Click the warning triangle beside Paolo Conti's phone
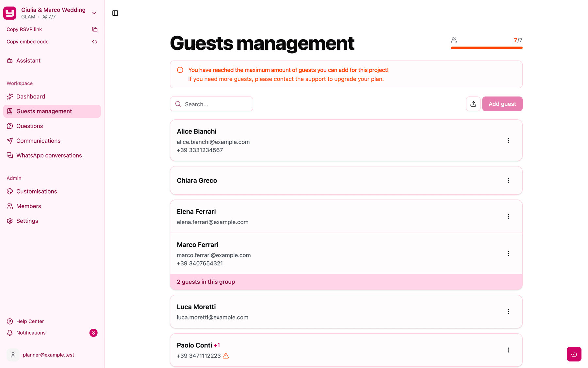The width and height of the screenshot is (588, 368). pyautogui.click(x=226, y=356)
